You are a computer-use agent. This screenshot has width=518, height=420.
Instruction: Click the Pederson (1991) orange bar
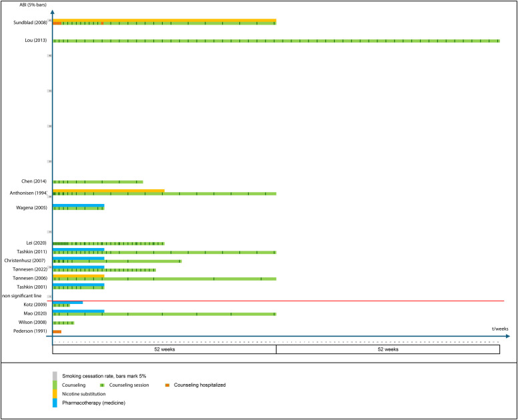[x=57, y=331]
